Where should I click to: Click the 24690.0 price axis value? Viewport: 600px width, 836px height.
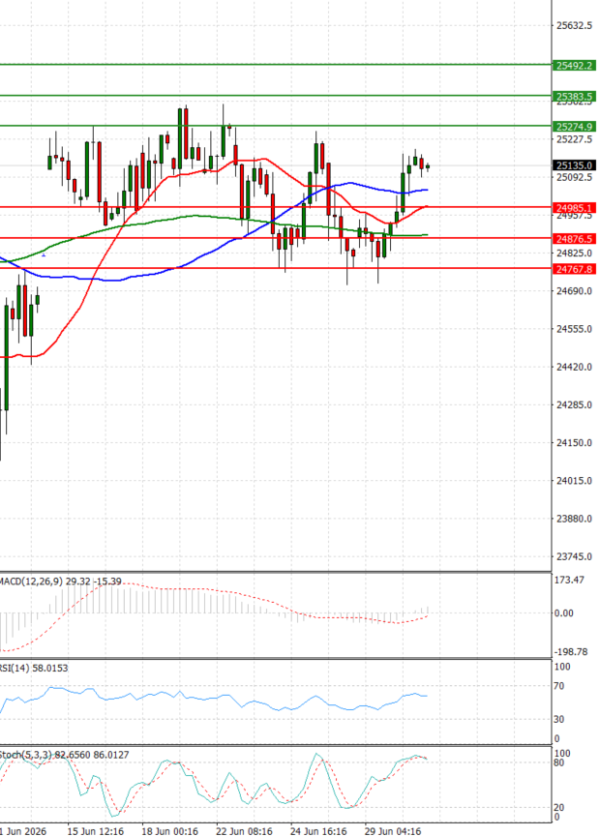tap(574, 291)
